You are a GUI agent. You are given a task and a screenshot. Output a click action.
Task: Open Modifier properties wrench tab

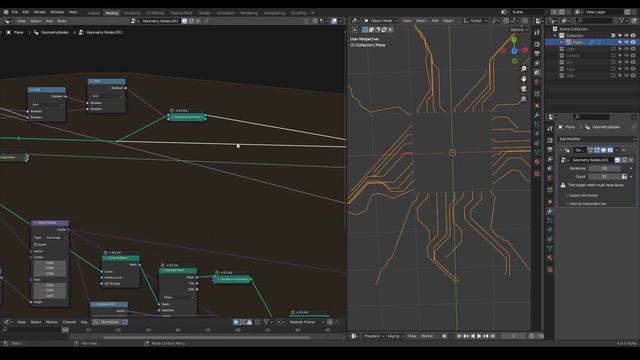tap(550, 211)
